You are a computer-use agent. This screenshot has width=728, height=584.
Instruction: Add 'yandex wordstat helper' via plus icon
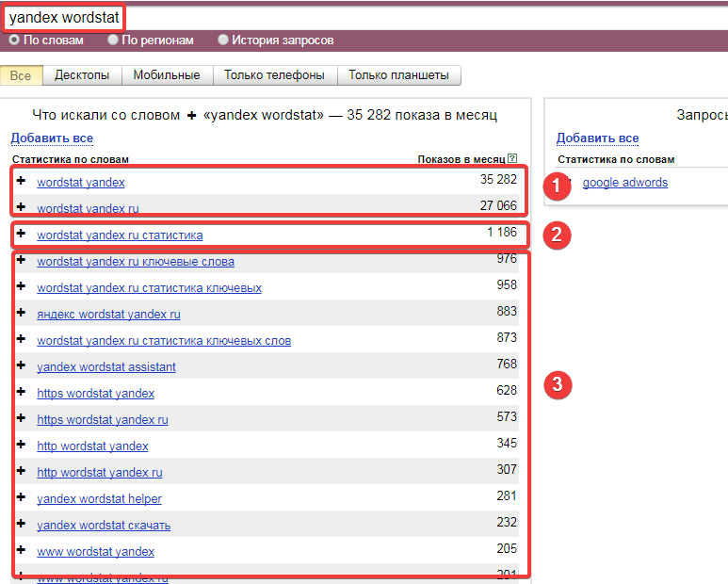click(x=21, y=497)
